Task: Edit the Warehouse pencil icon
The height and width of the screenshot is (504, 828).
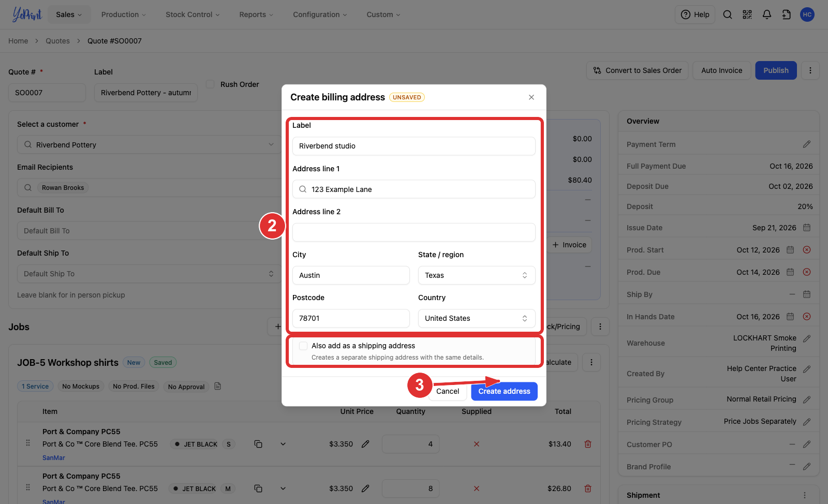Action: click(x=807, y=338)
